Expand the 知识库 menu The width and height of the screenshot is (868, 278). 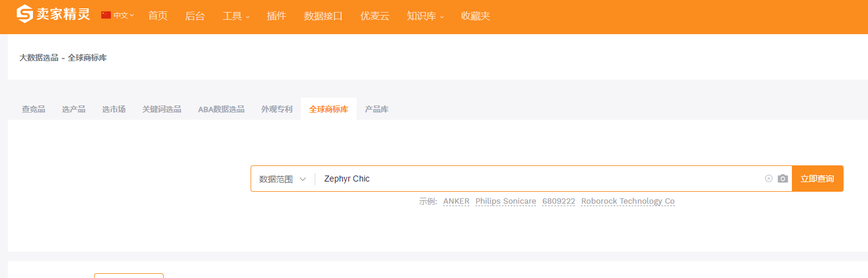(426, 16)
